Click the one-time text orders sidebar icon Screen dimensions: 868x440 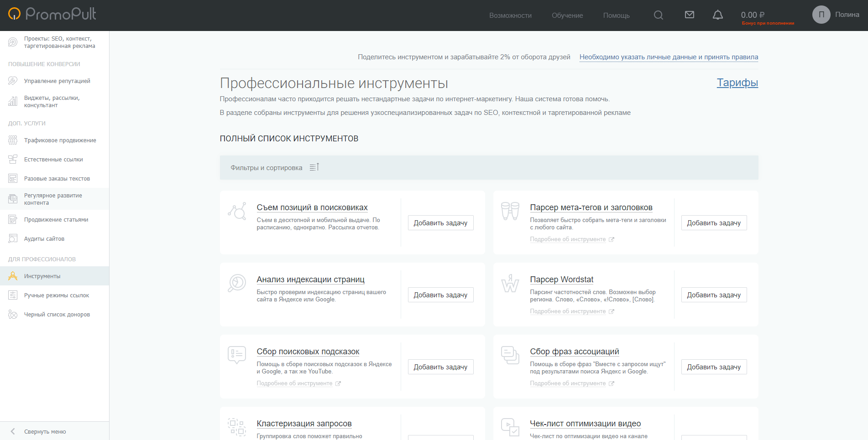pos(13,179)
